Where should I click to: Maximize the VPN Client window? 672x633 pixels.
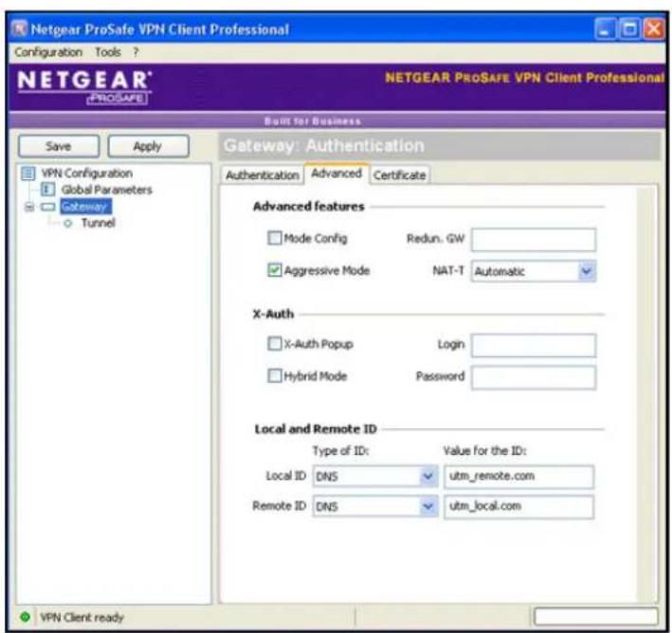coord(629,29)
